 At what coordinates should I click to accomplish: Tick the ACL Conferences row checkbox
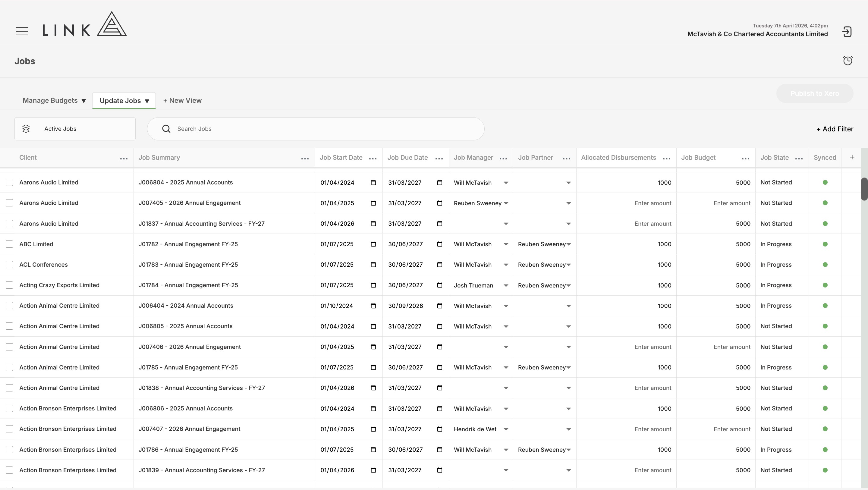coord(9,265)
